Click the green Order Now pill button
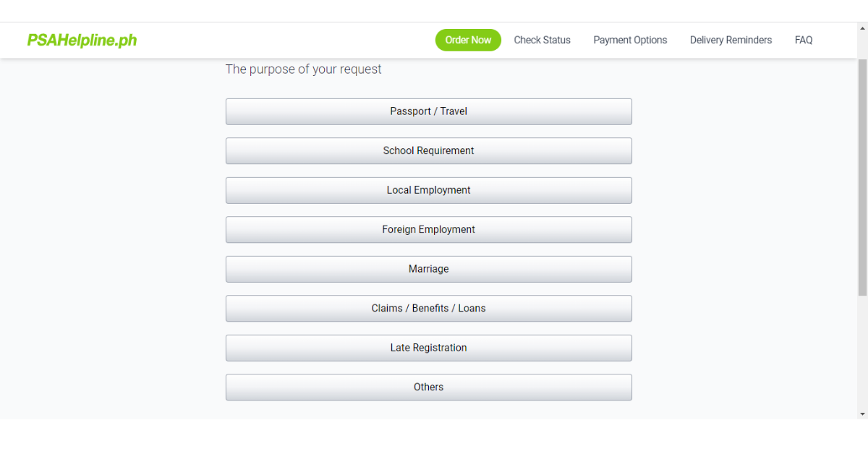The height and width of the screenshot is (454, 868). click(468, 40)
